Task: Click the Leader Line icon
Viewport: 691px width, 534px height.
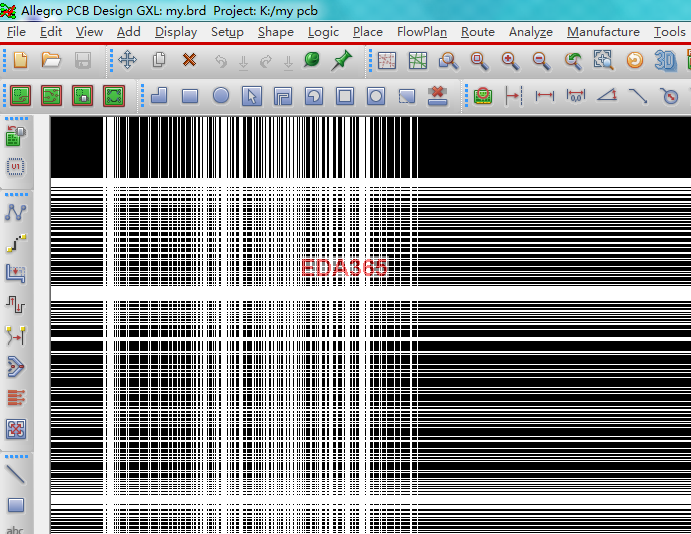Action: coord(638,96)
